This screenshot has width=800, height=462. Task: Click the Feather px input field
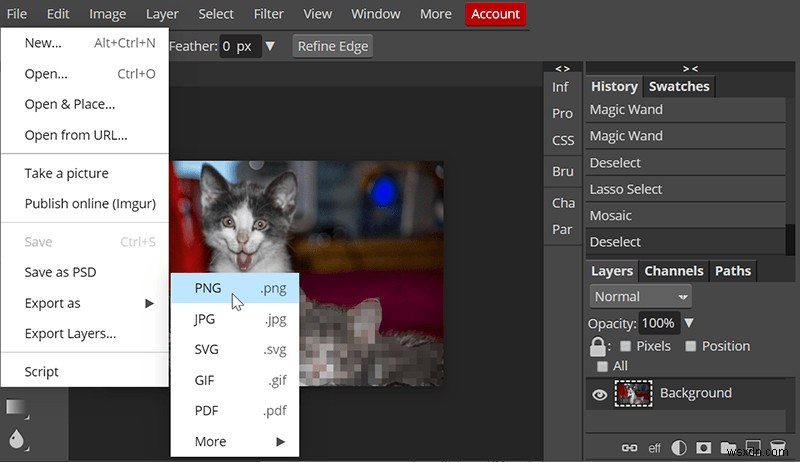coord(240,46)
